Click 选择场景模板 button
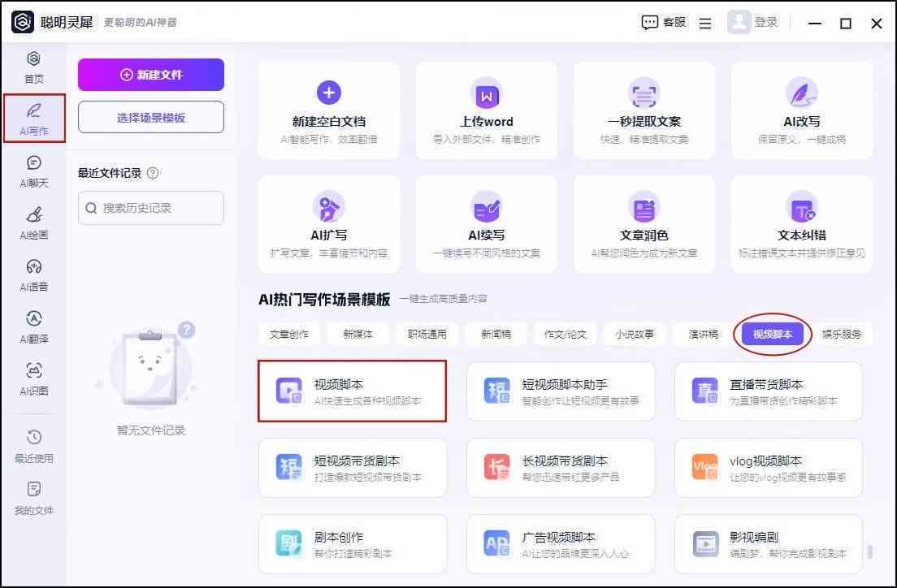The width and height of the screenshot is (897, 588). pyautogui.click(x=151, y=117)
